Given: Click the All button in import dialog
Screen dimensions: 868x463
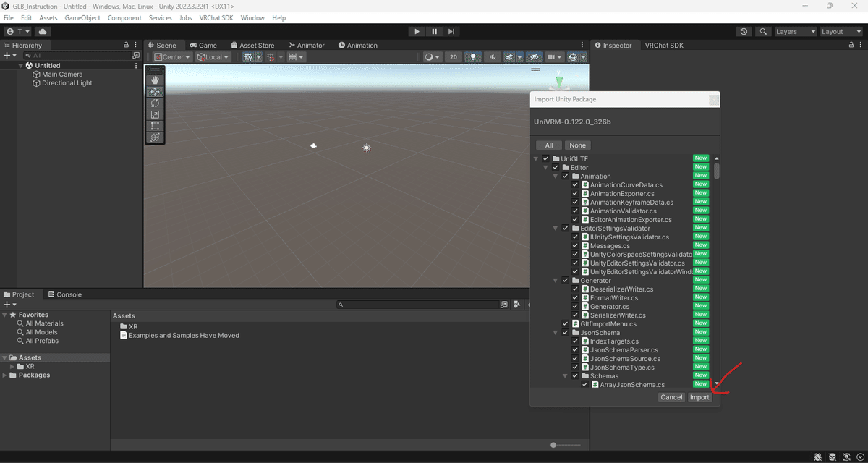Looking at the screenshot, I should [548, 145].
